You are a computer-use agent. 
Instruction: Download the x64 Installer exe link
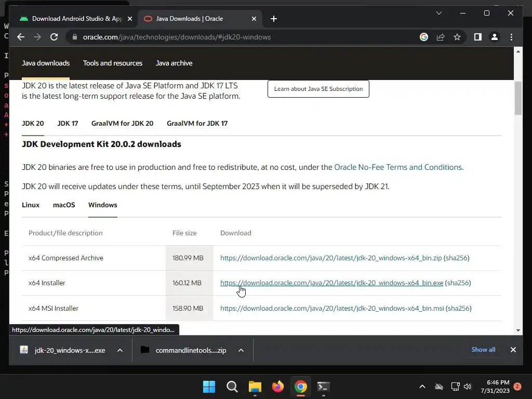[x=331, y=283]
